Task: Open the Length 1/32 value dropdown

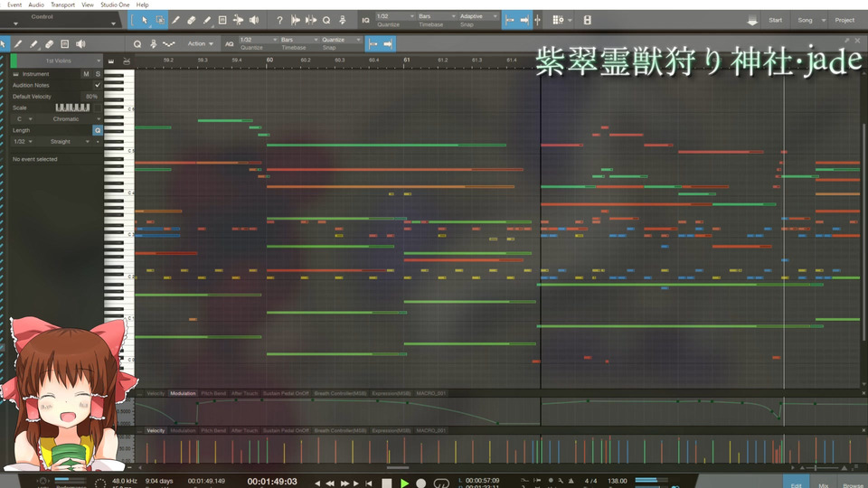Action: tap(23, 142)
